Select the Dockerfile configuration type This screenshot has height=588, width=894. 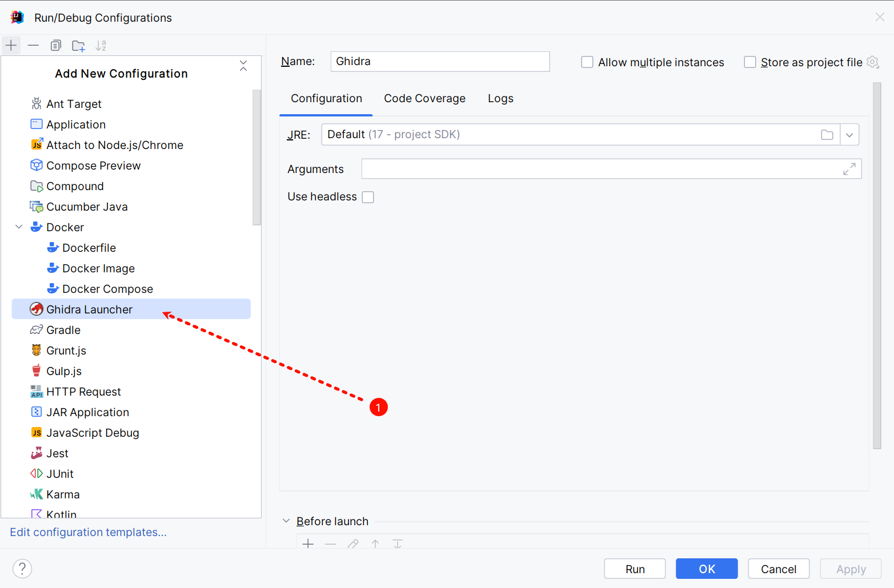click(x=131, y=247)
